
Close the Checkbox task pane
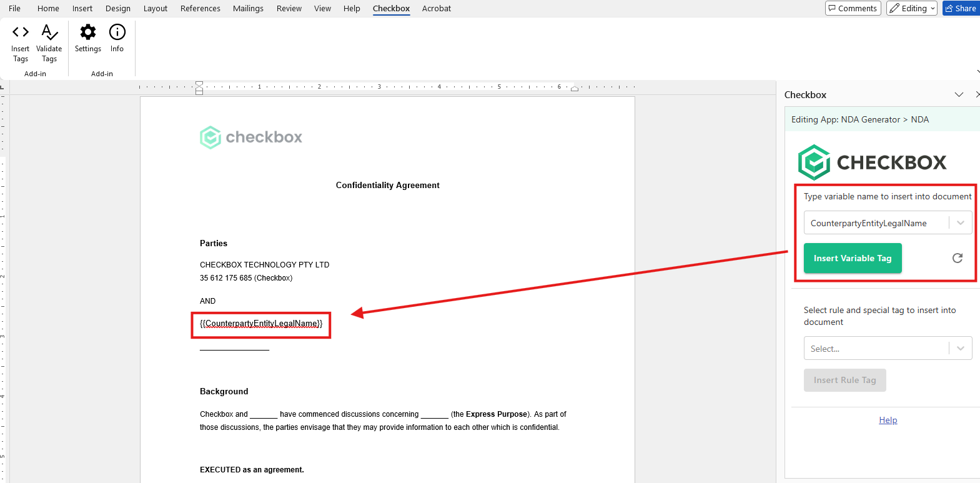(977, 94)
